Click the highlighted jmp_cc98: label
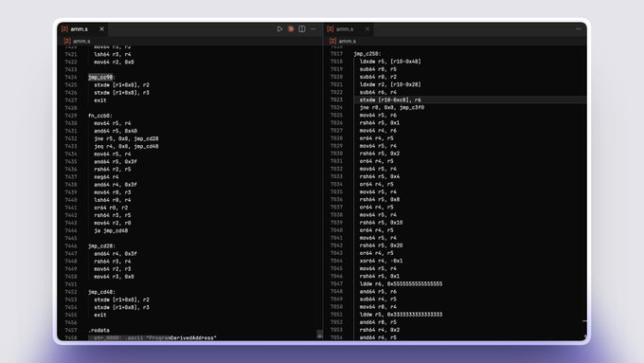 (101, 78)
